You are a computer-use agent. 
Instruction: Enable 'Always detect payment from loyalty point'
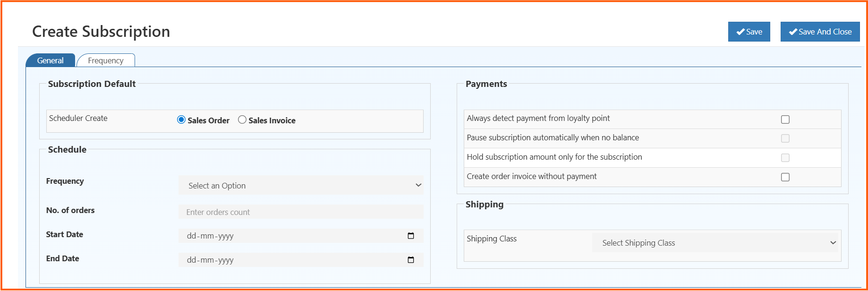pyautogui.click(x=785, y=120)
